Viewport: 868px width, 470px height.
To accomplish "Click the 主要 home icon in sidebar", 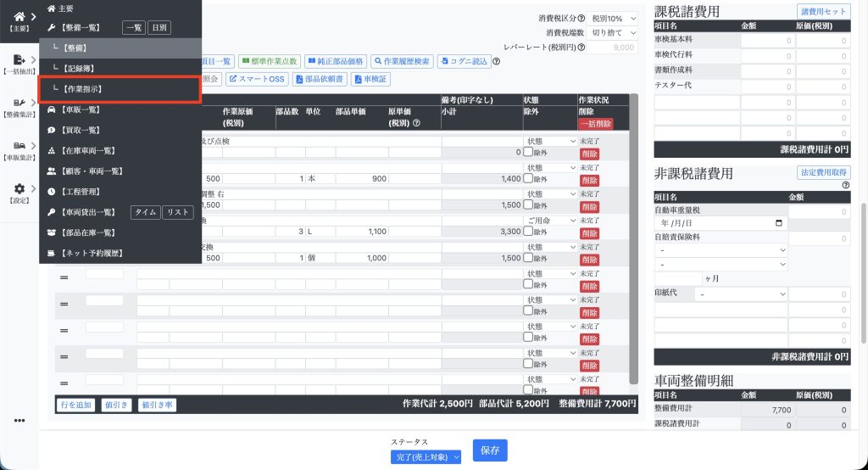I will 19,15.
